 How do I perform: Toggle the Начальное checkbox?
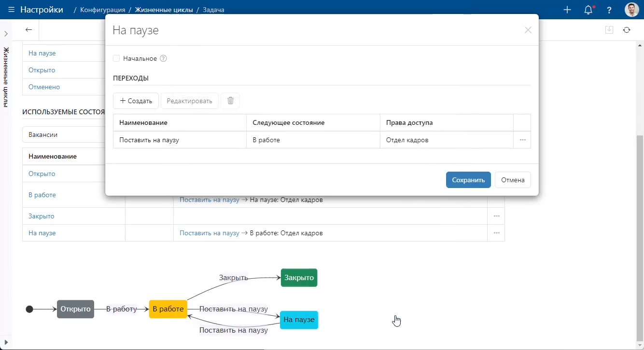[116, 58]
